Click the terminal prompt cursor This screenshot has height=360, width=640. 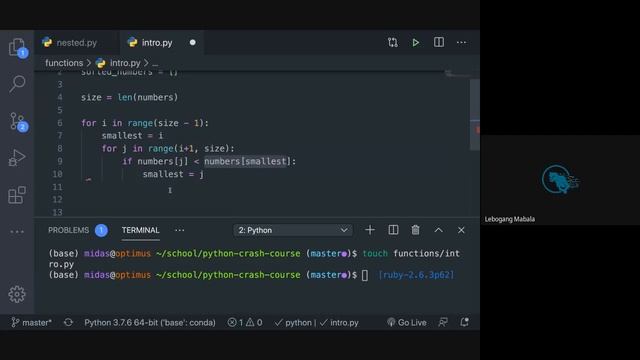click(x=364, y=275)
